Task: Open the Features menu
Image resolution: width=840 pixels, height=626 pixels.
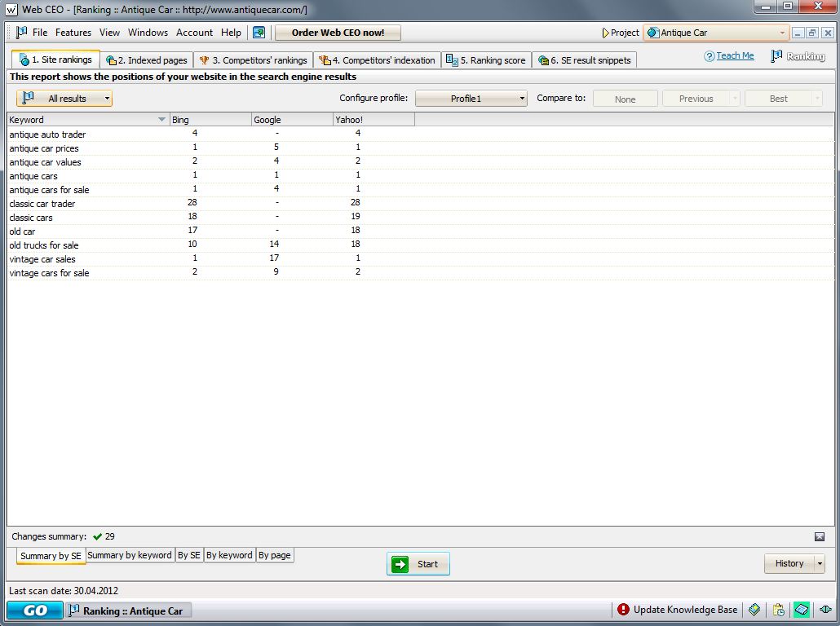Action: tap(73, 33)
